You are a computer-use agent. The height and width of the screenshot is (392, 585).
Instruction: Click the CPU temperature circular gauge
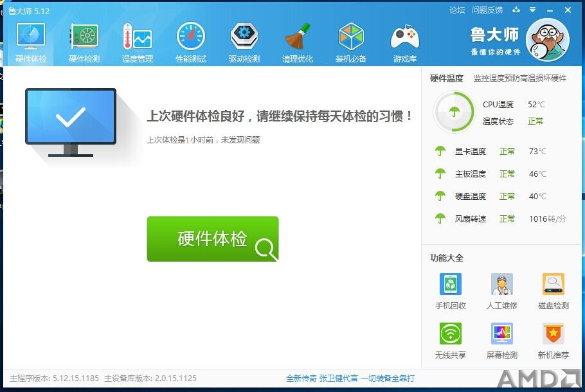454,112
